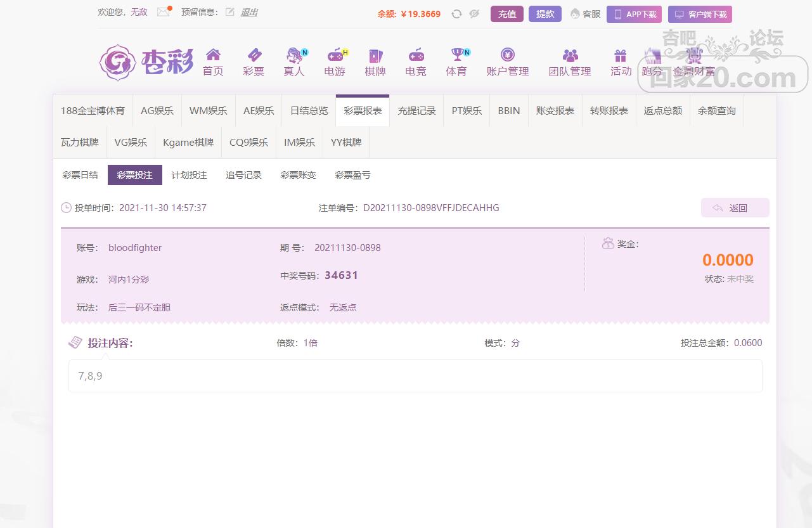Open the IM娱乐 tab
The height and width of the screenshot is (528, 812).
point(299,142)
